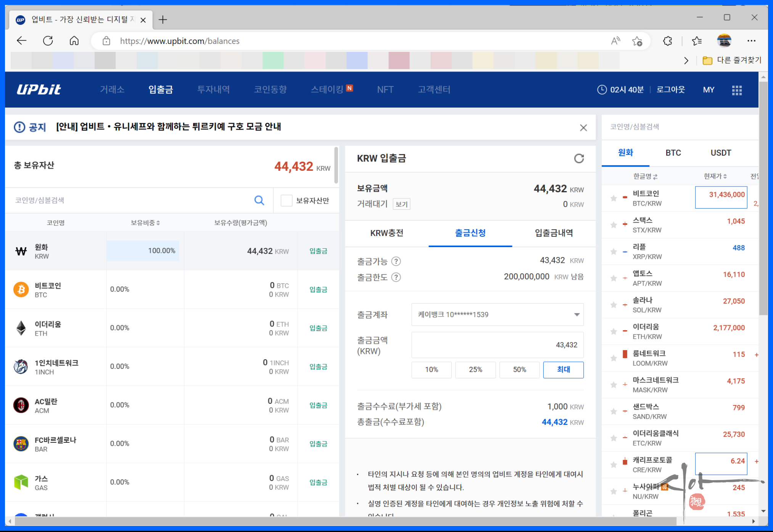Sort coin list by 보유비중 column
The height and width of the screenshot is (532, 773).
(x=145, y=223)
